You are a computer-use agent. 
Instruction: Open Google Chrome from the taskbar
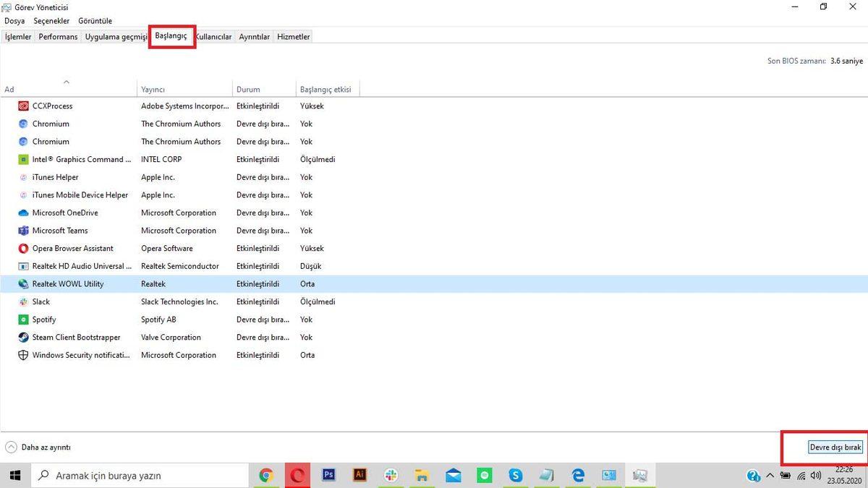[266, 475]
